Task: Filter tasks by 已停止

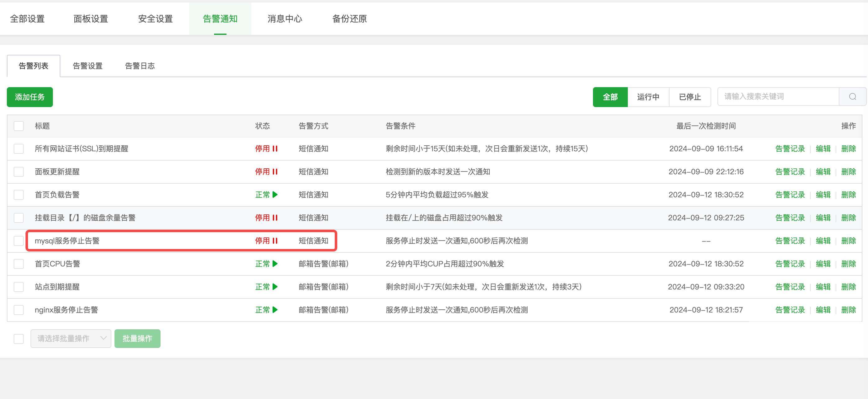Action: 690,97
